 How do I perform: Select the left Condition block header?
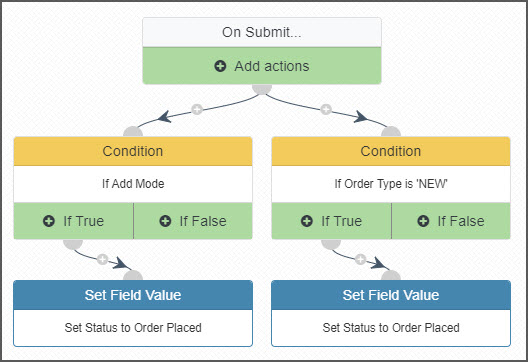point(133,151)
